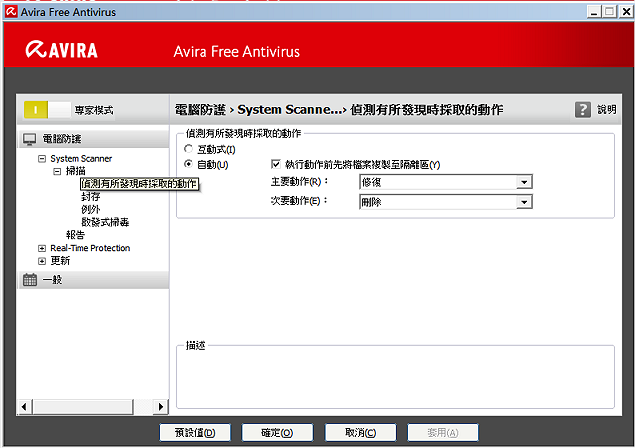Click the 預設值(D) defaults button
Viewport: 635px width, 448px height.
(x=195, y=433)
